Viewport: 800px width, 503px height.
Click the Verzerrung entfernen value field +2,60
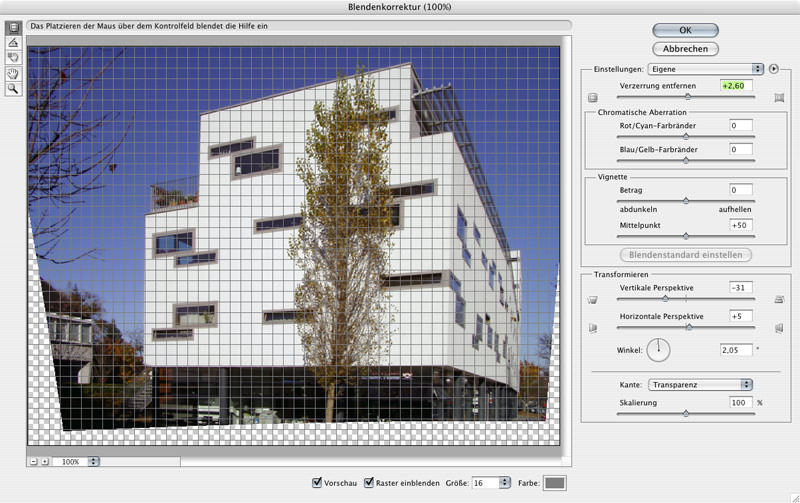[736, 86]
